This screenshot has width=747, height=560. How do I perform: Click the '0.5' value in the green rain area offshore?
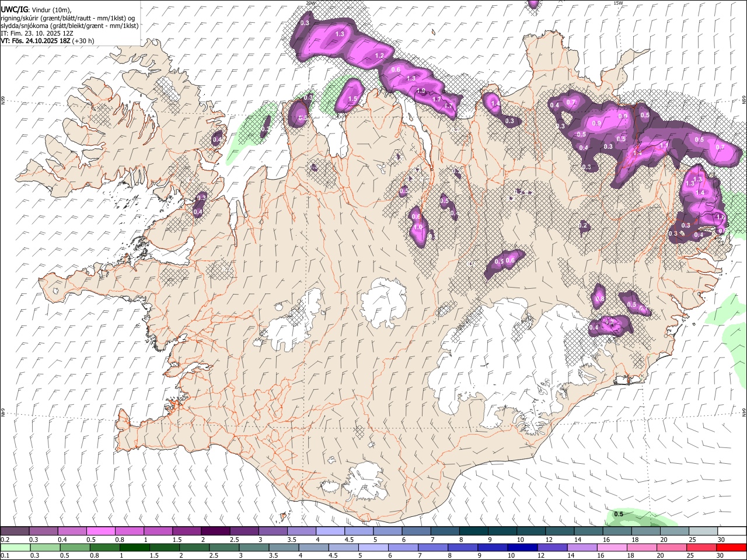tap(619, 514)
